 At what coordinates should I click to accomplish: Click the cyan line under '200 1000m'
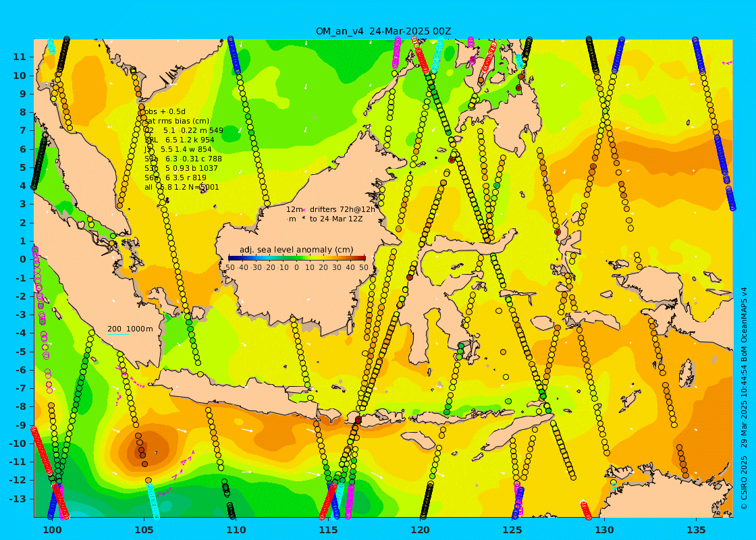(x=118, y=334)
